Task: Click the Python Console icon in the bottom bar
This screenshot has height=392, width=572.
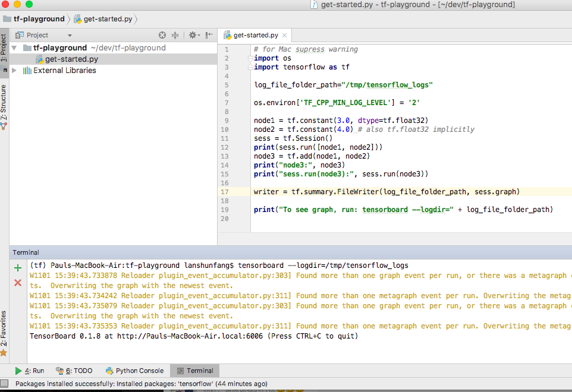Action: [x=109, y=371]
